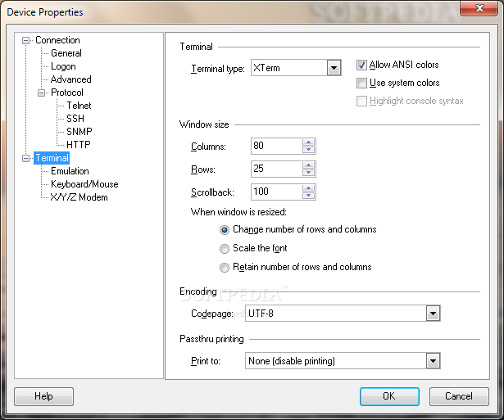Open Emulation settings
Viewport: 504px width, 420px height.
[70, 171]
